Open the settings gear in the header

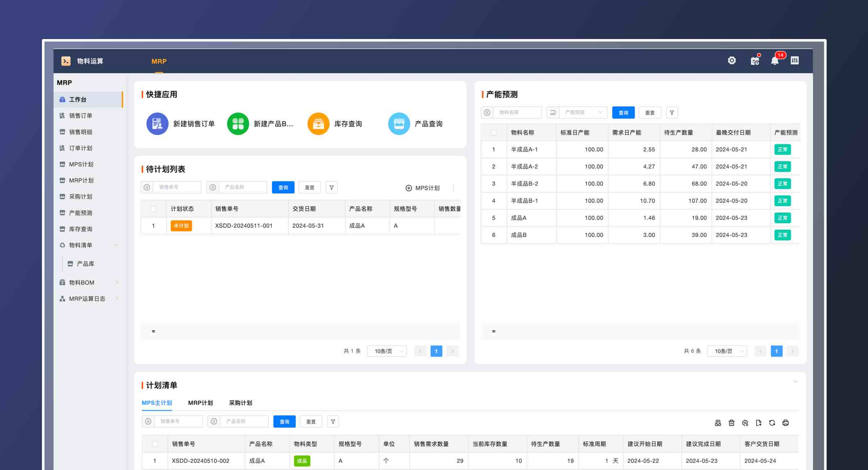click(732, 60)
